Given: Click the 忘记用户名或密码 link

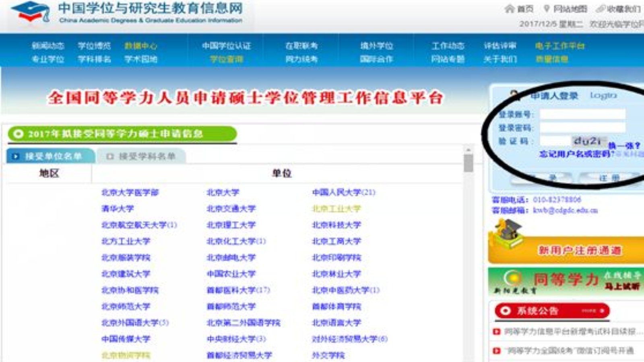Looking at the screenshot, I should [574, 153].
